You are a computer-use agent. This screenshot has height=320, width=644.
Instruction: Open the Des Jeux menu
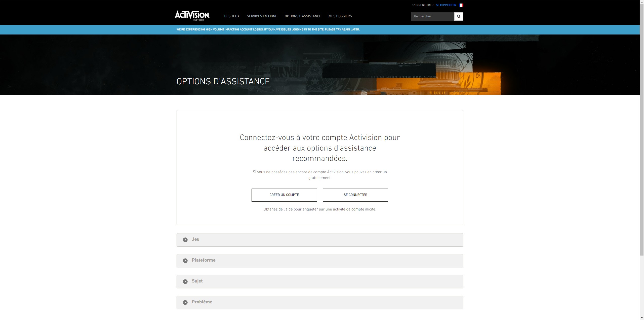232,16
